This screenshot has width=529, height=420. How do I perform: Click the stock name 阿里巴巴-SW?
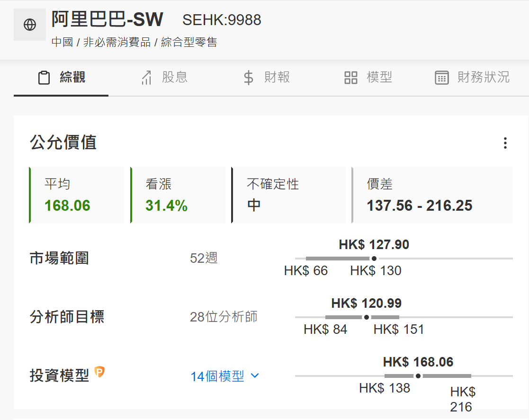108,19
